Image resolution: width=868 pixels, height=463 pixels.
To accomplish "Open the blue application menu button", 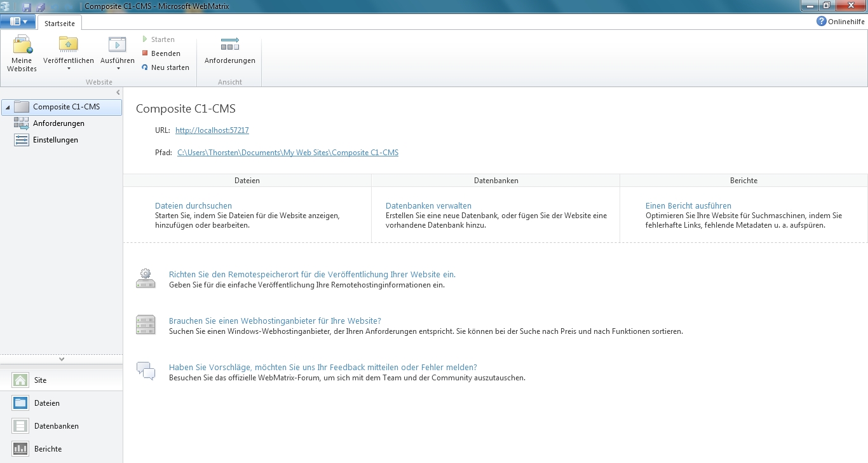I will pos(18,22).
